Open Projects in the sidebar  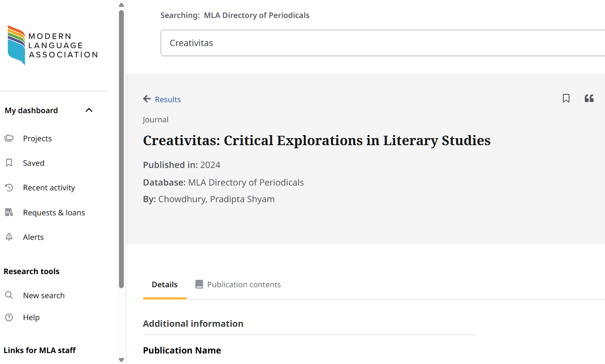[x=37, y=139]
